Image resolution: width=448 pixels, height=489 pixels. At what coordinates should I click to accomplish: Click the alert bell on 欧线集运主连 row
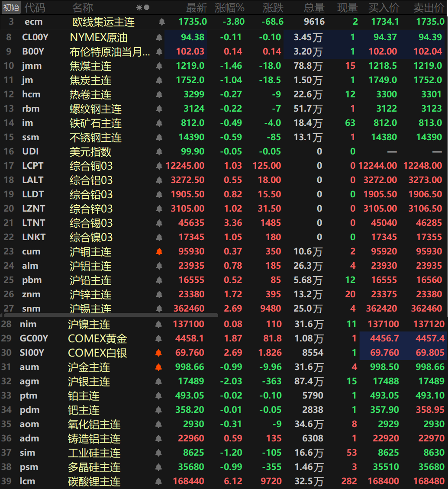[162, 22]
